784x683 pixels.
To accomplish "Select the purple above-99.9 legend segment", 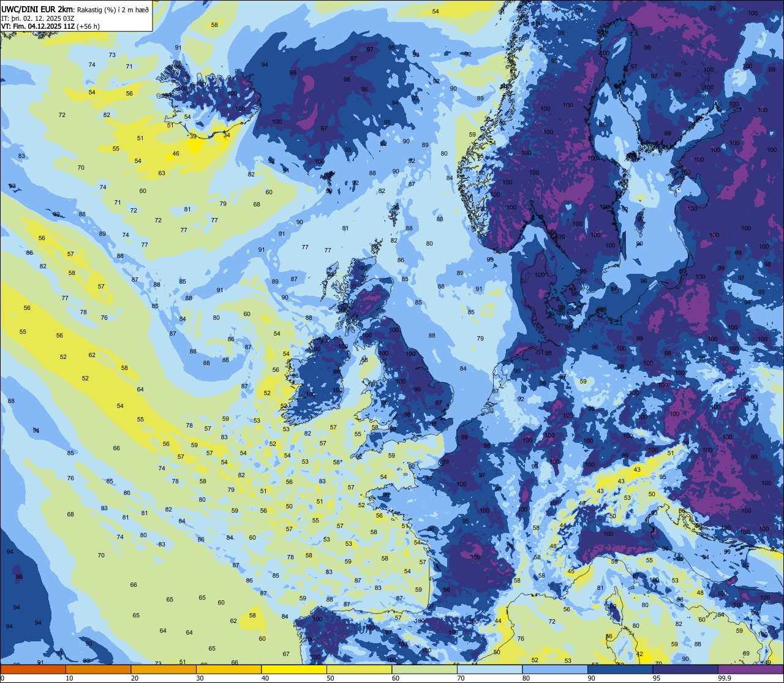I will (x=750, y=669).
